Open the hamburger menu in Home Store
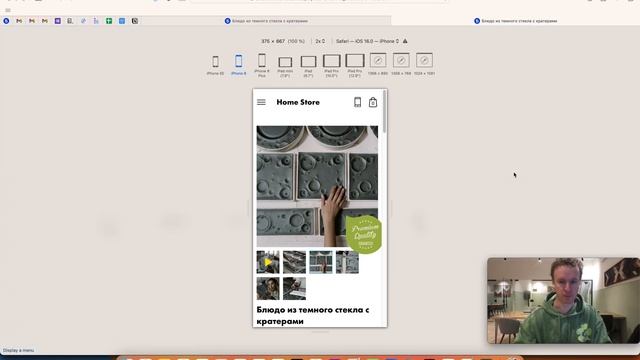The image size is (640, 360). pyautogui.click(x=261, y=102)
